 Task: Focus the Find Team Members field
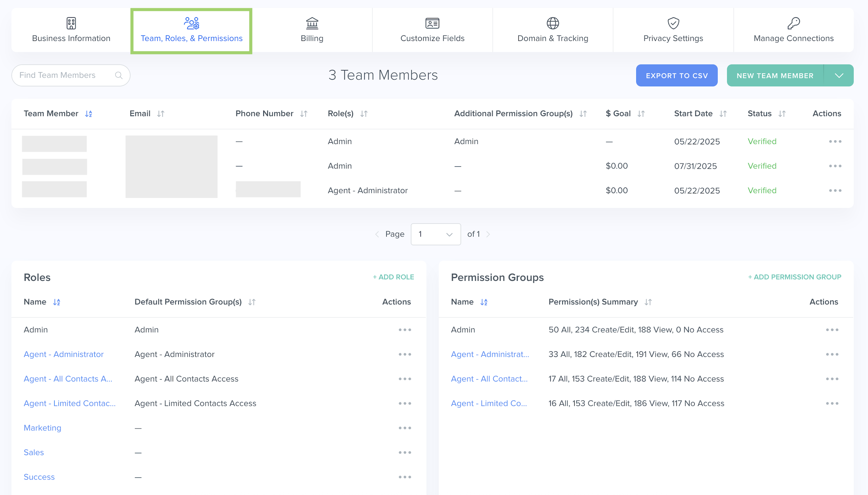click(65, 75)
